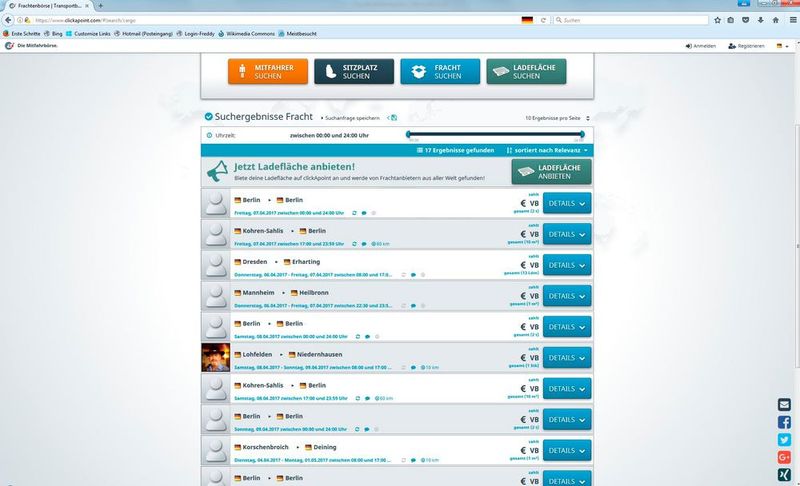Go to the browser home page icon
800x486 pixels.
click(776, 20)
